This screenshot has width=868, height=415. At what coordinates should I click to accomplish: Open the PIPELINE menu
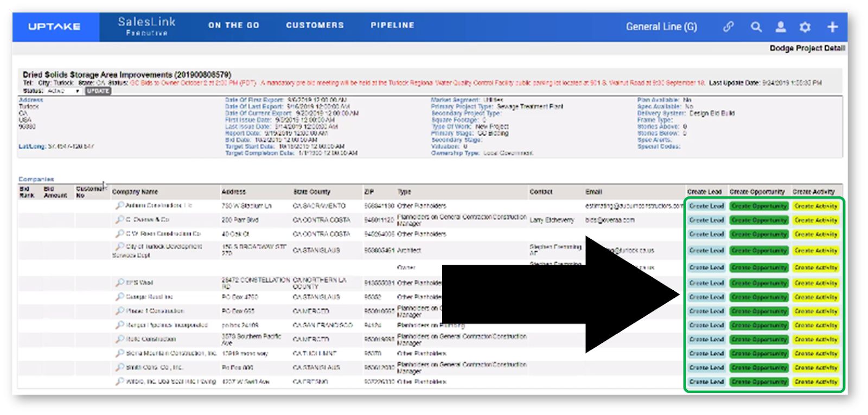tap(393, 25)
